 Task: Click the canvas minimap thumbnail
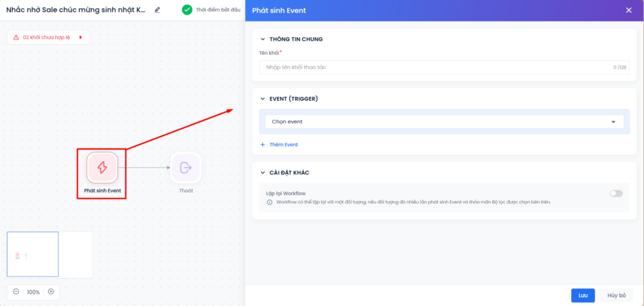coord(50,254)
